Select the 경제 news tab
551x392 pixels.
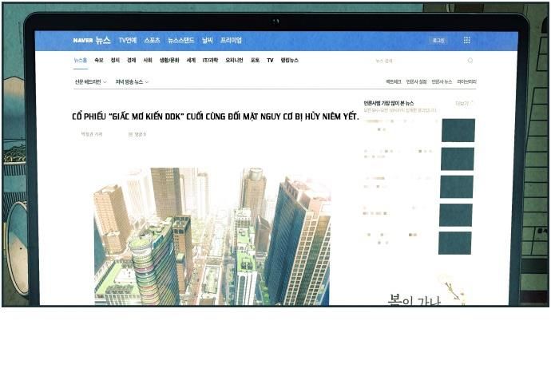pos(131,61)
